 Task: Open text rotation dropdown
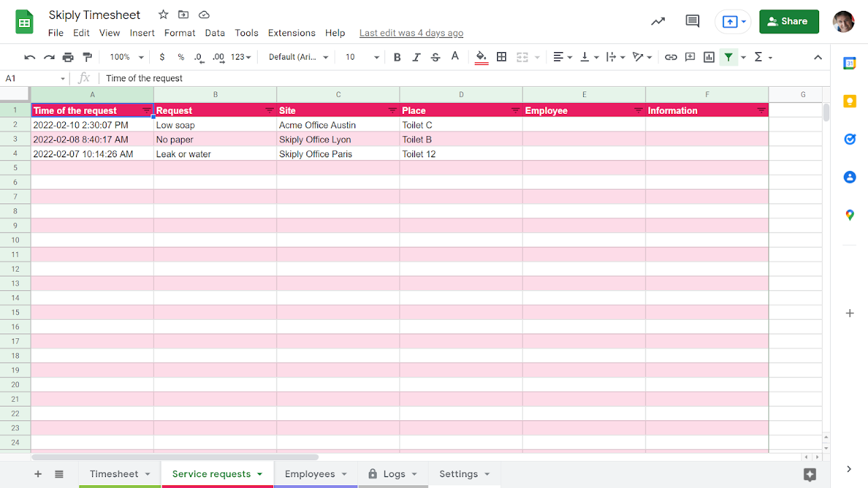642,57
